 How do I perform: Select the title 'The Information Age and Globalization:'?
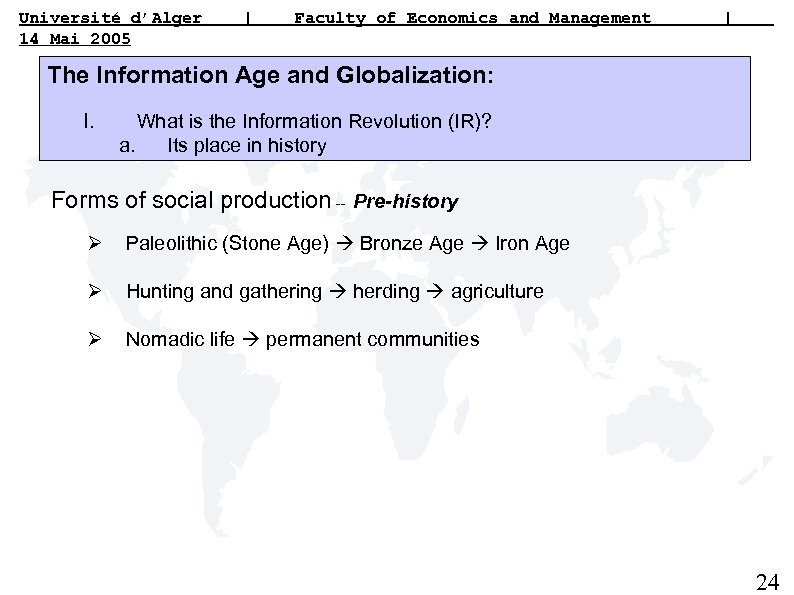click(270, 75)
